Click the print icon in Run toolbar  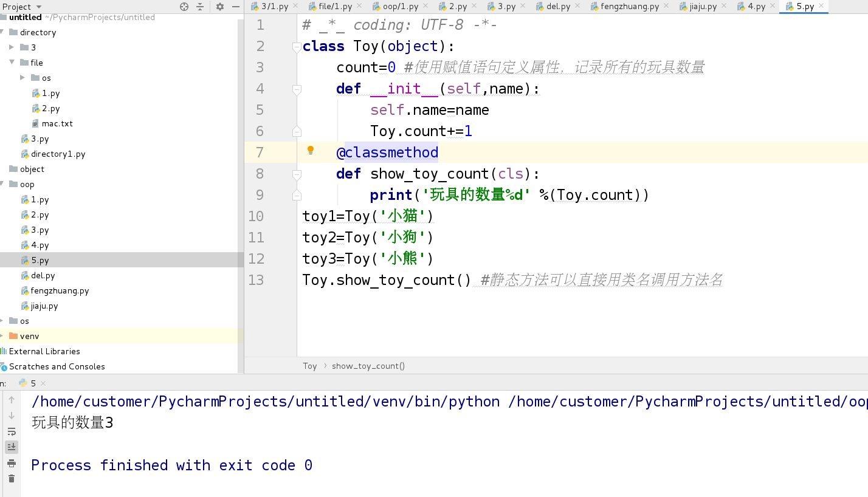click(x=11, y=464)
